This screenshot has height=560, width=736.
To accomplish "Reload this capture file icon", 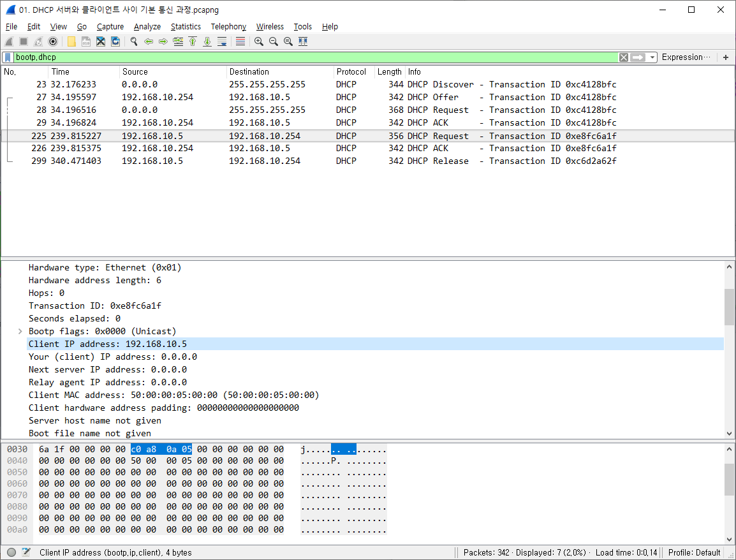I will pos(115,42).
